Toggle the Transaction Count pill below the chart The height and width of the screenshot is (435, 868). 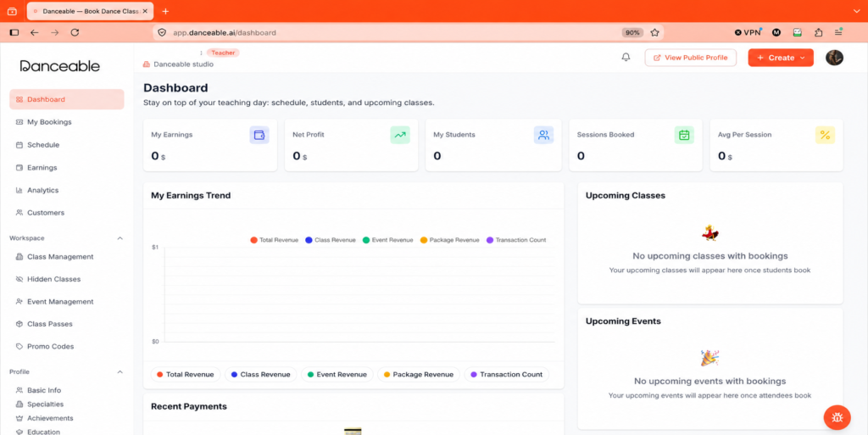[507, 375]
